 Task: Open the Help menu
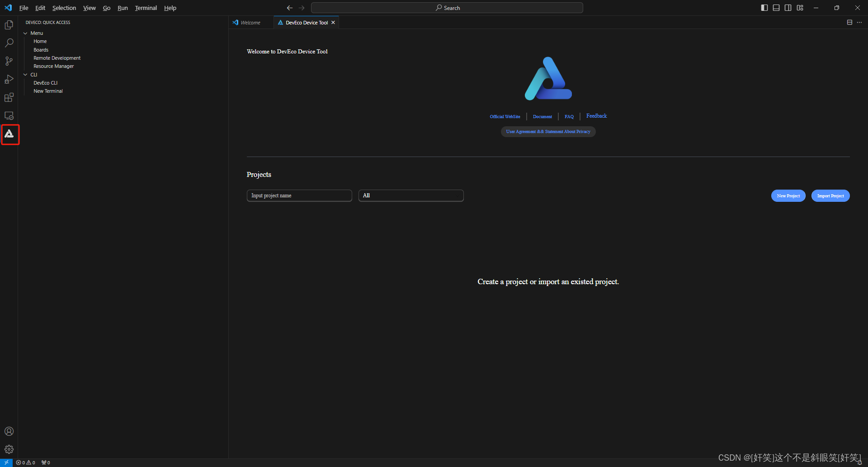tap(170, 8)
